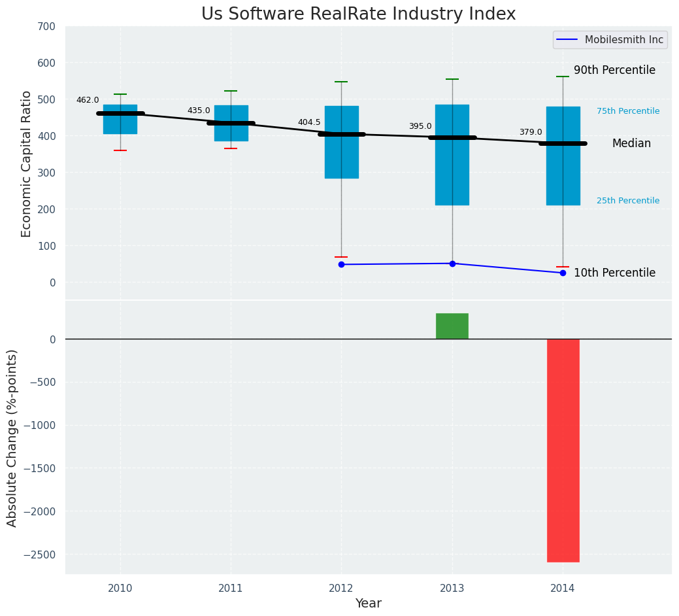679x616 pixels.
Task: Click the 379.0 median value label
Action: 531,132
